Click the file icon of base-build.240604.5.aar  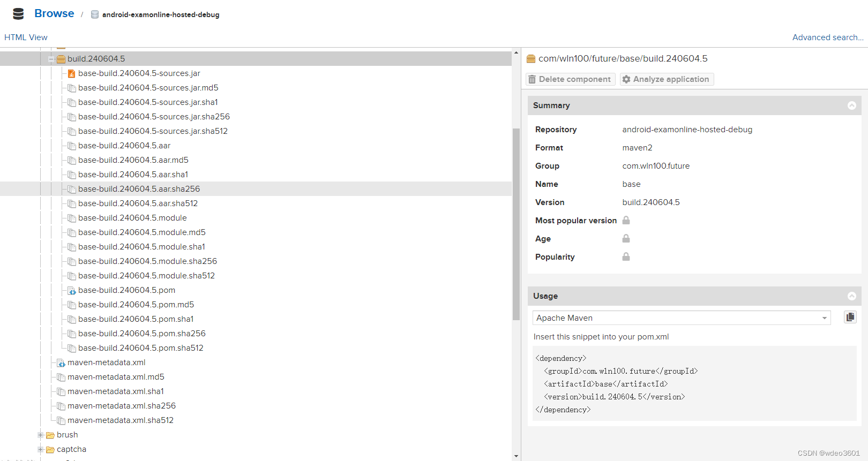click(x=72, y=146)
